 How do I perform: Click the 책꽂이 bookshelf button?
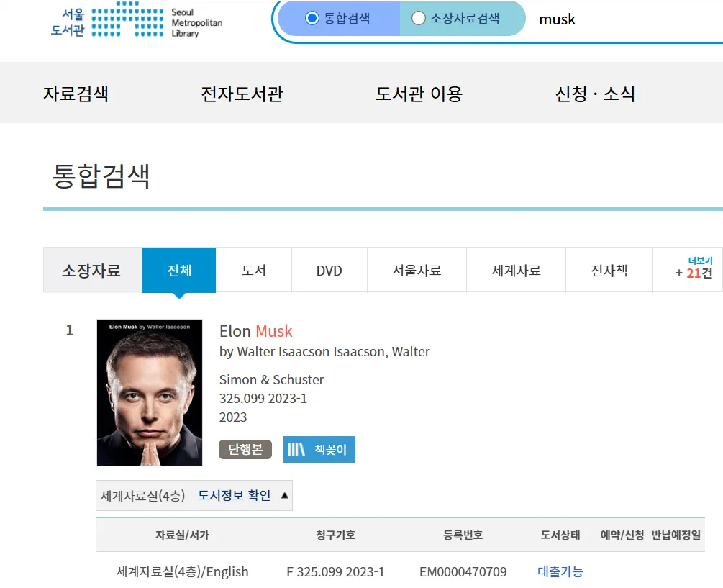pos(319,449)
